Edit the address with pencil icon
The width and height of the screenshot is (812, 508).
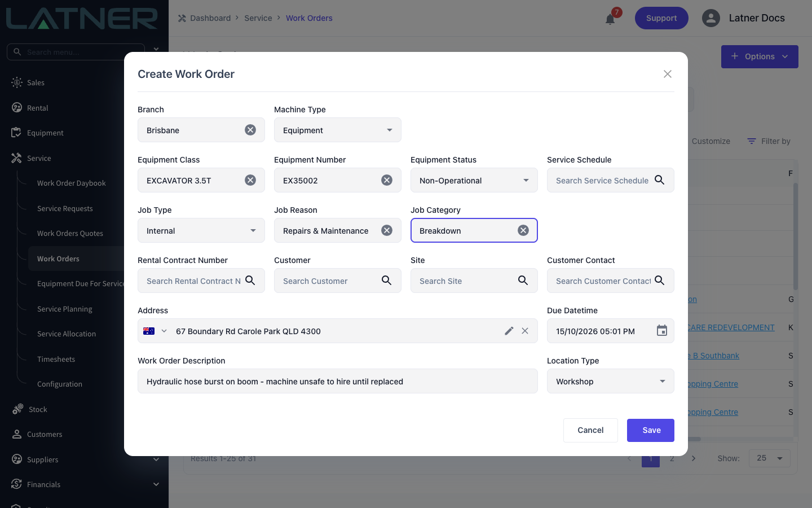tap(509, 331)
